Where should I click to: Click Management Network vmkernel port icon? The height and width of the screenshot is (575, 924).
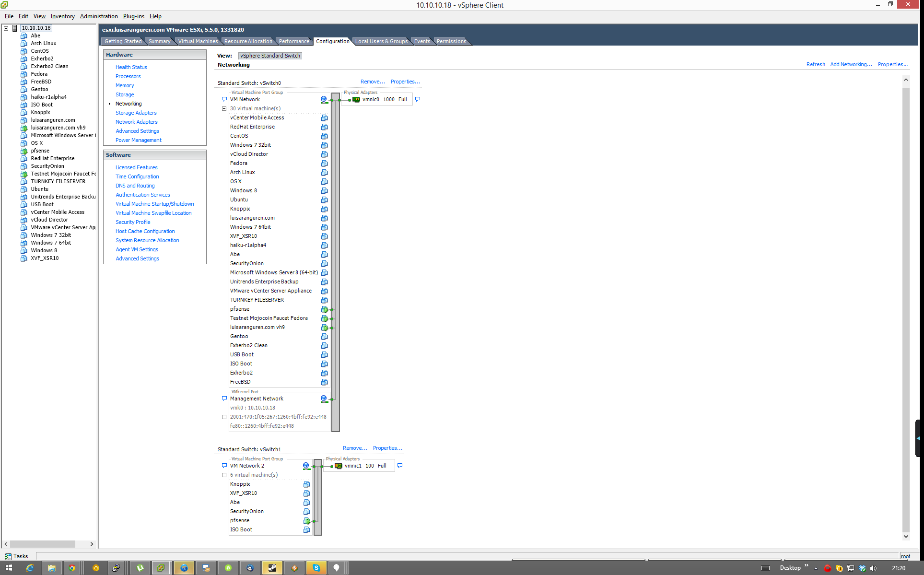tap(324, 399)
